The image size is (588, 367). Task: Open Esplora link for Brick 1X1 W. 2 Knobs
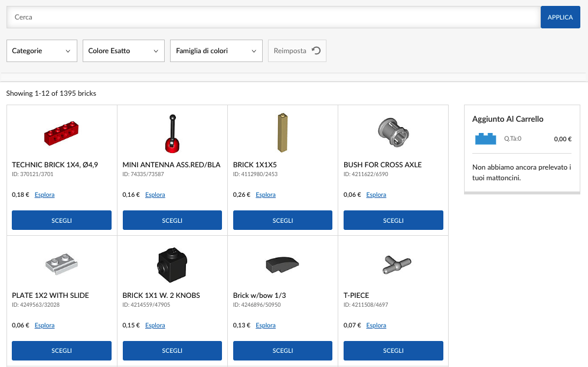click(x=155, y=325)
